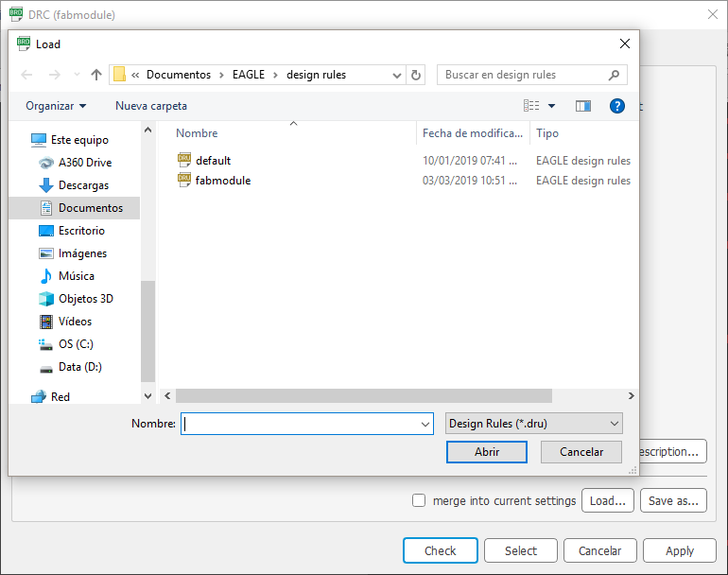Click horizontal scrollbar thumb in file list
728x575 pixels.
point(364,396)
